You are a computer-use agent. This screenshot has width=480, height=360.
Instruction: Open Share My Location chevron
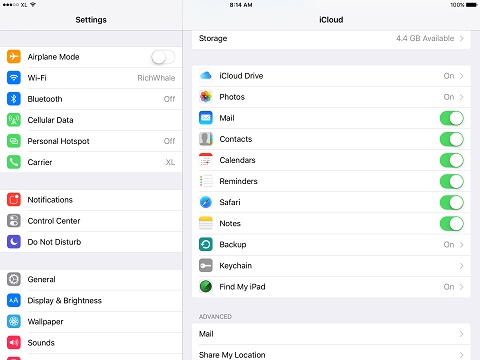tap(462, 355)
